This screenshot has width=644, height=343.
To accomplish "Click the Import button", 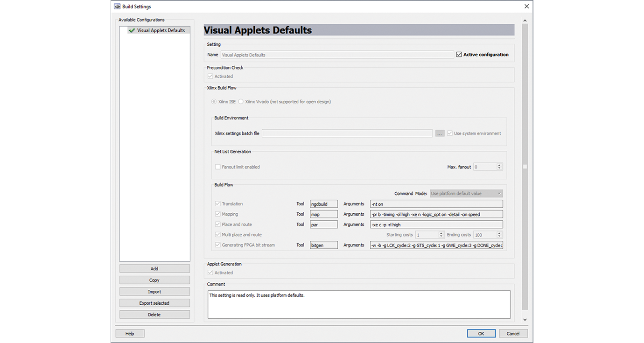I will point(154,292).
